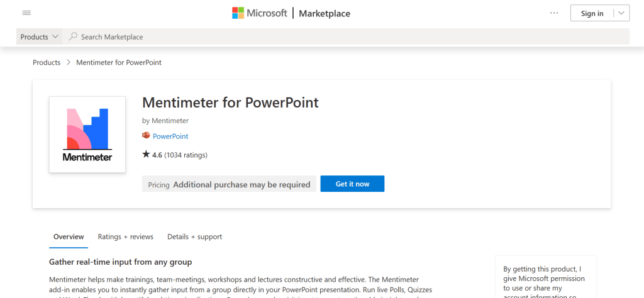Click the Mentimeter app logo thumbnail
This screenshot has width=644, height=298.
coord(87,135)
